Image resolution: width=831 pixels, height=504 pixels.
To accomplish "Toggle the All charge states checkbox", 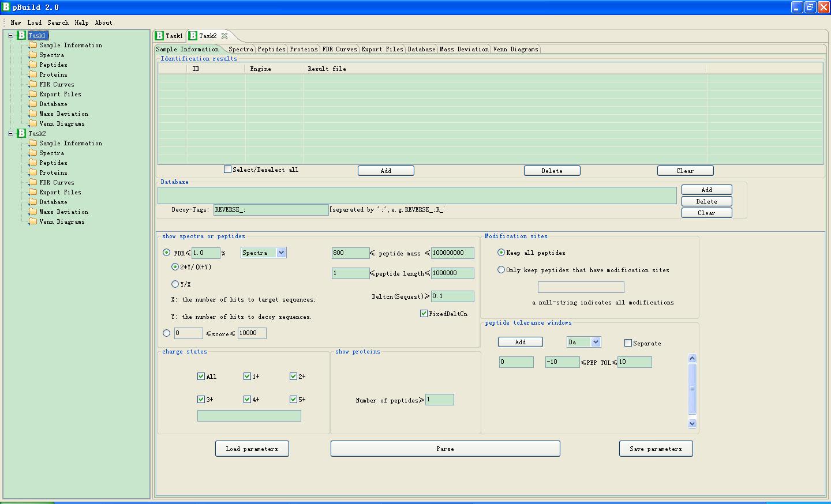I will pos(201,377).
